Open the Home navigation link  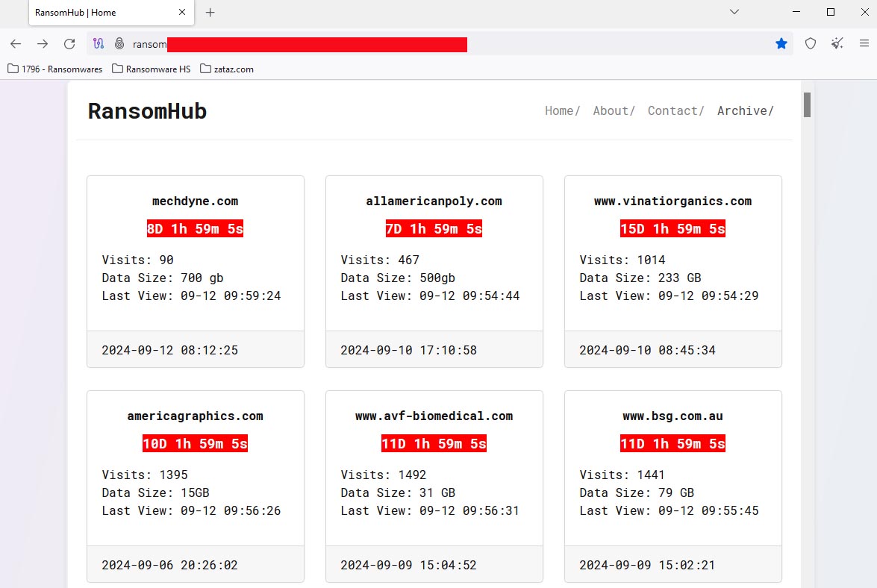562,110
